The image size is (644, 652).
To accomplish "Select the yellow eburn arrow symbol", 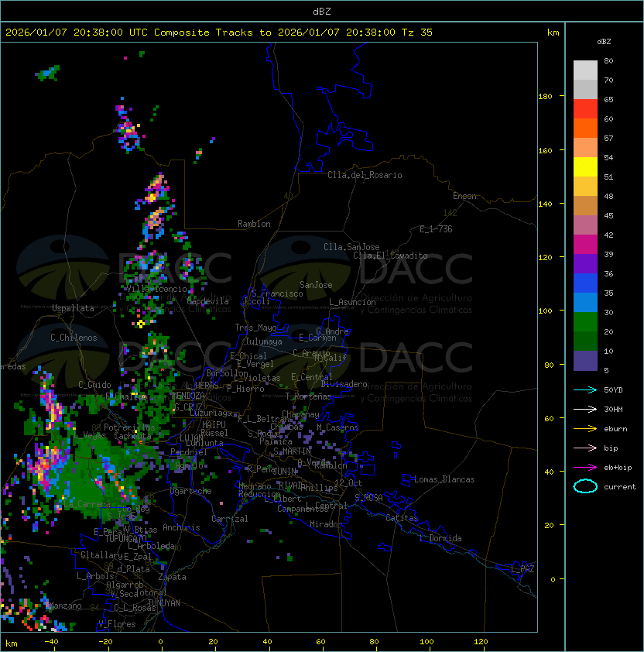I will (x=585, y=429).
